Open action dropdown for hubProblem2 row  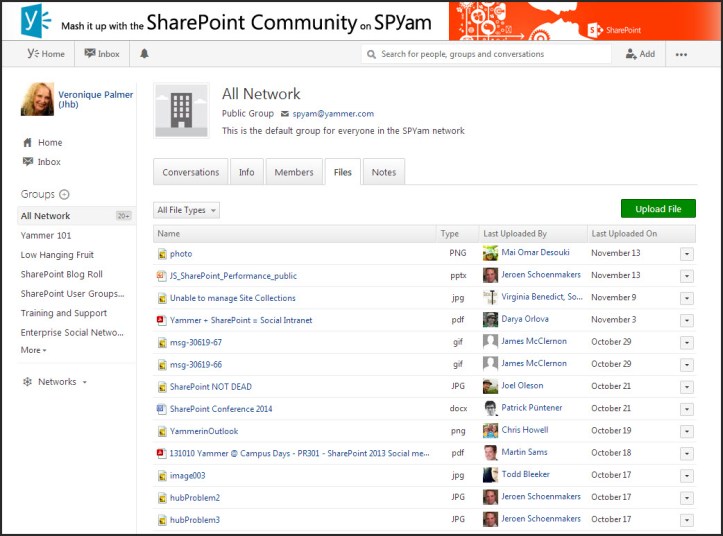687,498
